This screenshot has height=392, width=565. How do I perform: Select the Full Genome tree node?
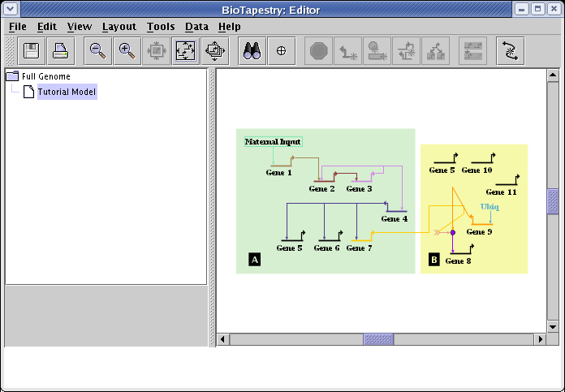(x=46, y=76)
